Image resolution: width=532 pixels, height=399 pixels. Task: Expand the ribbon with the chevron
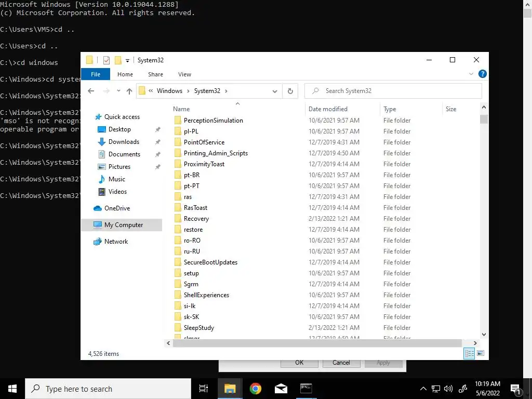(x=471, y=74)
